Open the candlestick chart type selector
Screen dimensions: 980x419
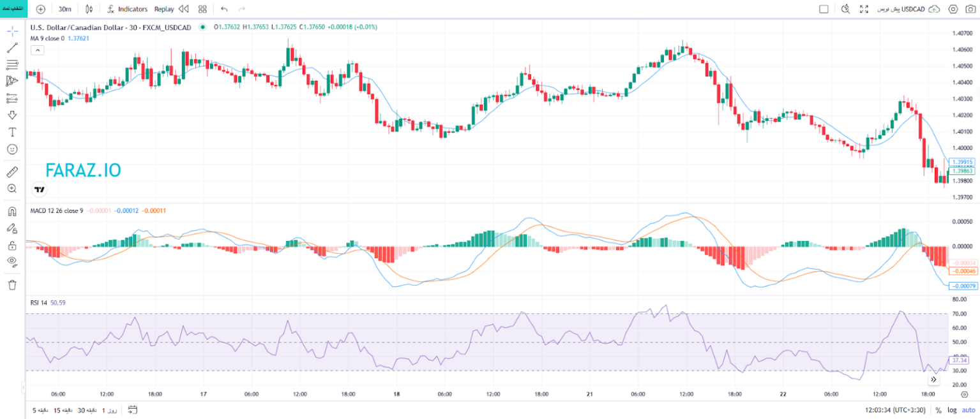[89, 9]
